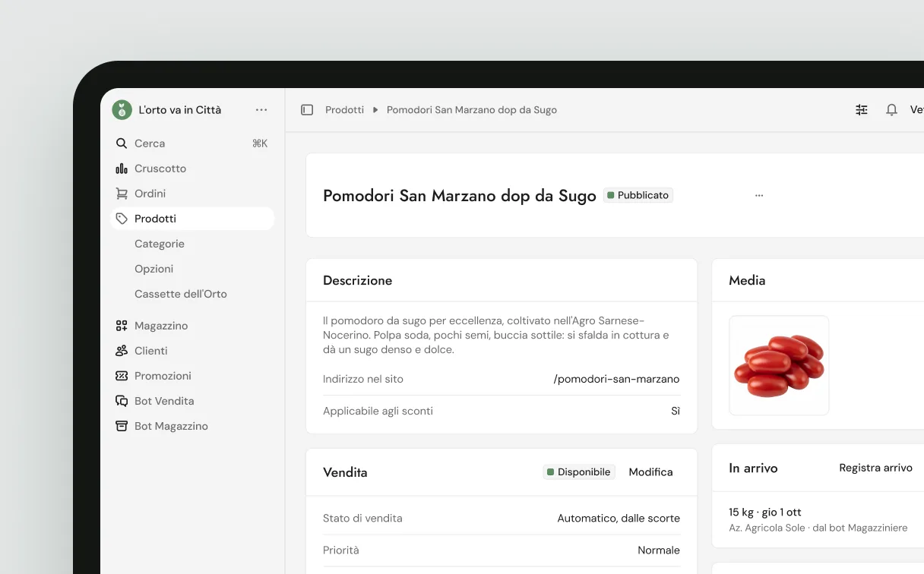
Task: Click the Sì value for sconti
Action: click(x=676, y=411)
